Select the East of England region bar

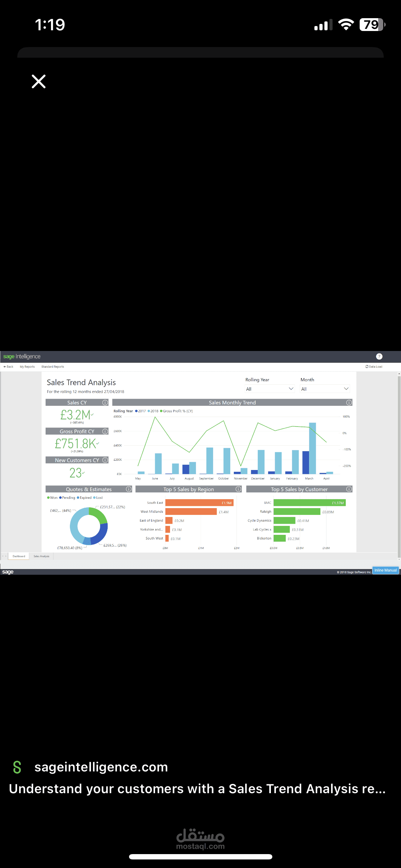(x=169, y=521)
